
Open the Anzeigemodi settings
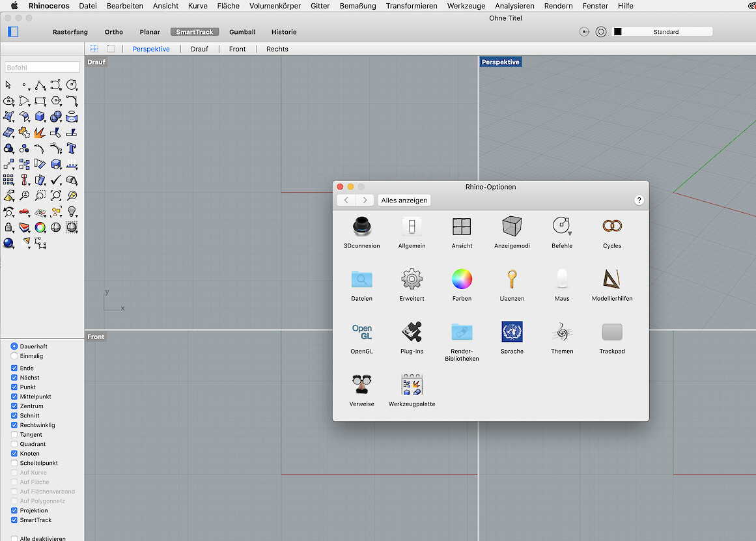pyautogui.click(x=512, y=232)
